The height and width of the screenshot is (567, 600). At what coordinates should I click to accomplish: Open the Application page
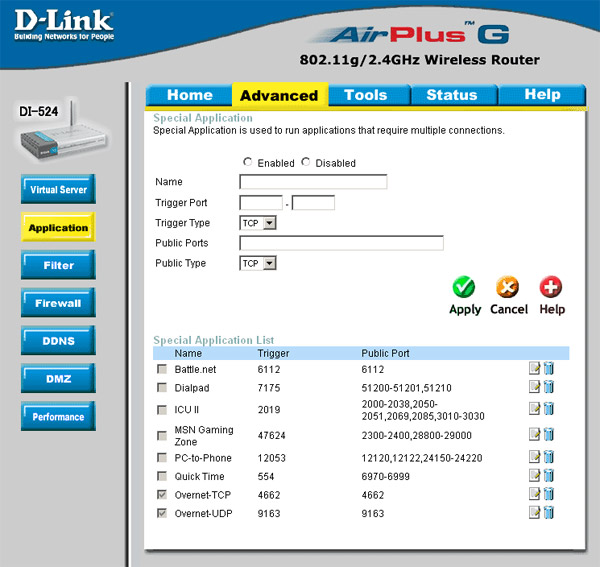pyautogui.click(x=58, y=227)
